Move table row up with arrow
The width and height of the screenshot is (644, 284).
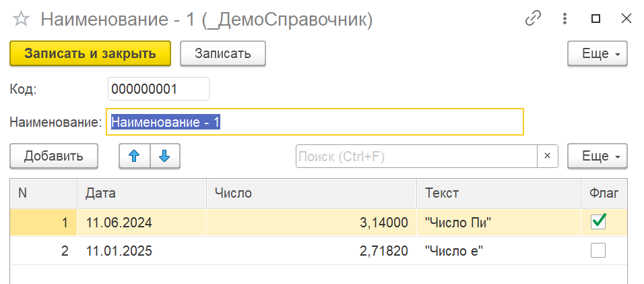pyautogui.click(x=134, y=156)
